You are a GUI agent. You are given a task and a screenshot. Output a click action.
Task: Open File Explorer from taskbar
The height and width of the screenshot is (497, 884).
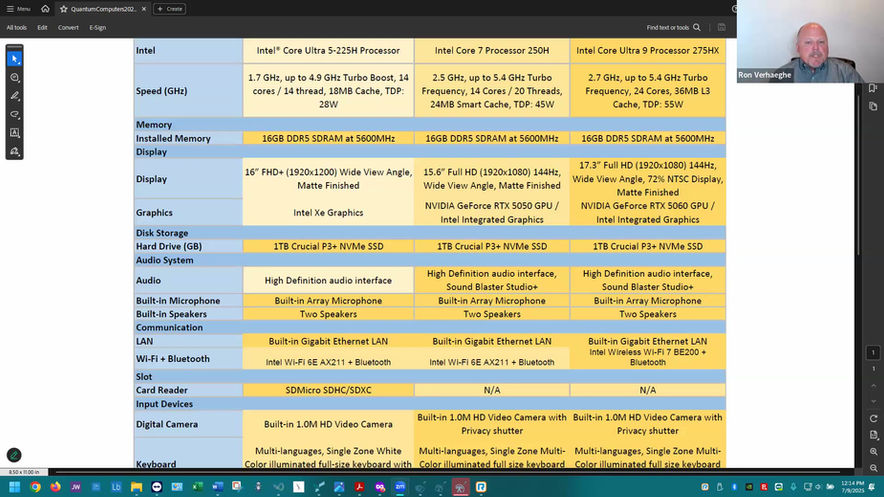136,487
